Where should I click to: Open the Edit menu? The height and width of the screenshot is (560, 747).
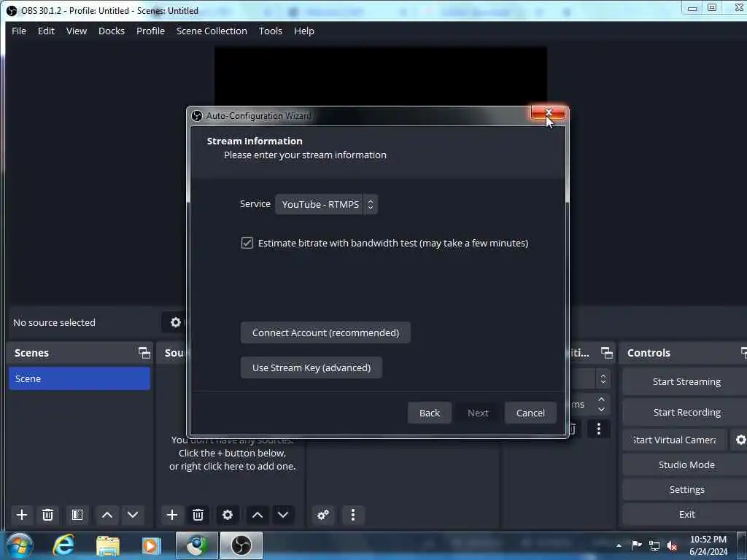coord(46,31)
